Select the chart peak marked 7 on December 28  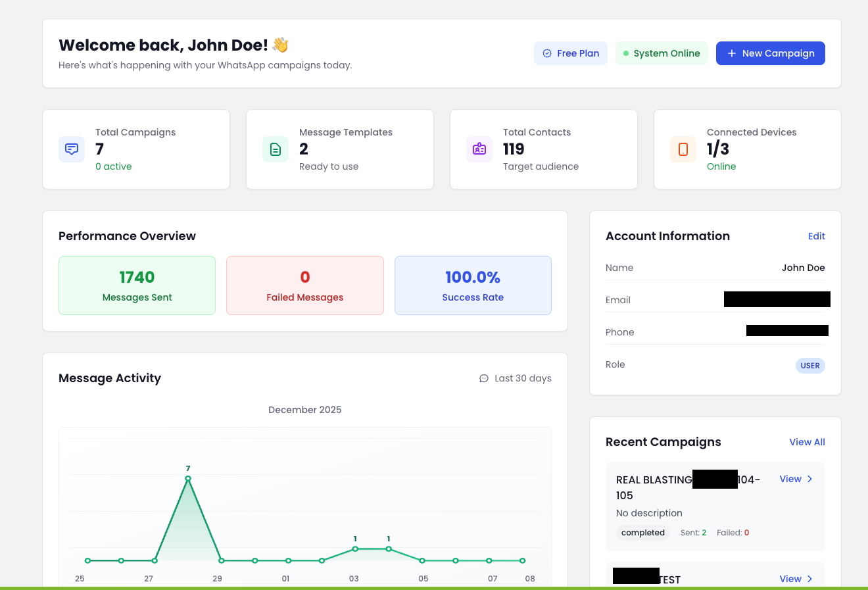point(189,478)
